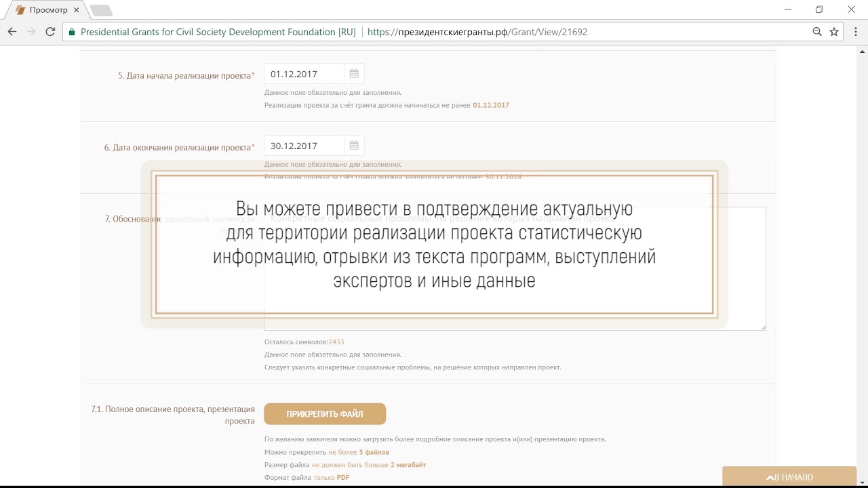Click the end date field 30.12.2017
Screen dimensions: 868x488
coord(304,146)
